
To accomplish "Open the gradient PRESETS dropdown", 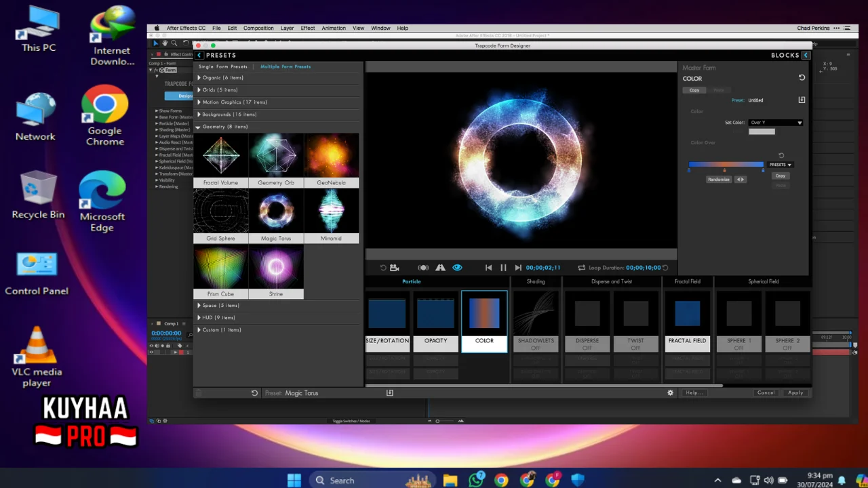I will coord(780,165).
